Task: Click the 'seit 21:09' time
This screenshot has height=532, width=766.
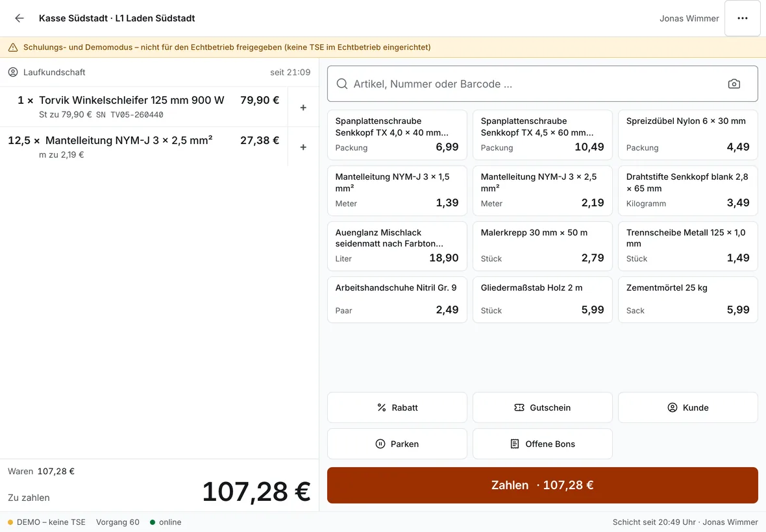Action: tap(290, 72)
